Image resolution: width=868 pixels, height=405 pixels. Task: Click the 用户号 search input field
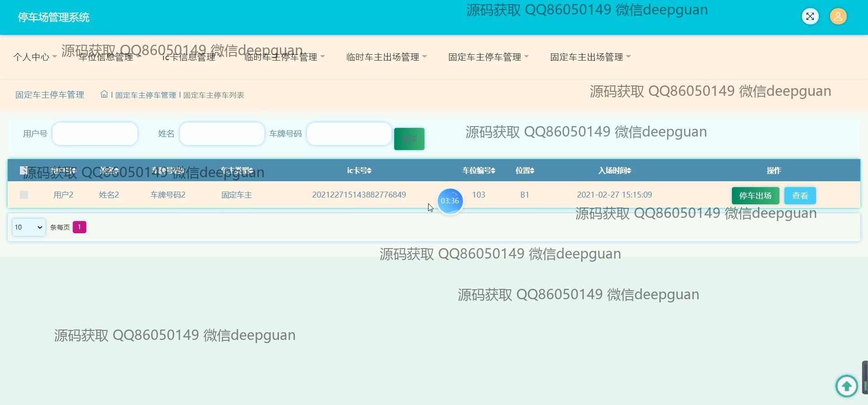pyautogui.click(x=95, y=134)
